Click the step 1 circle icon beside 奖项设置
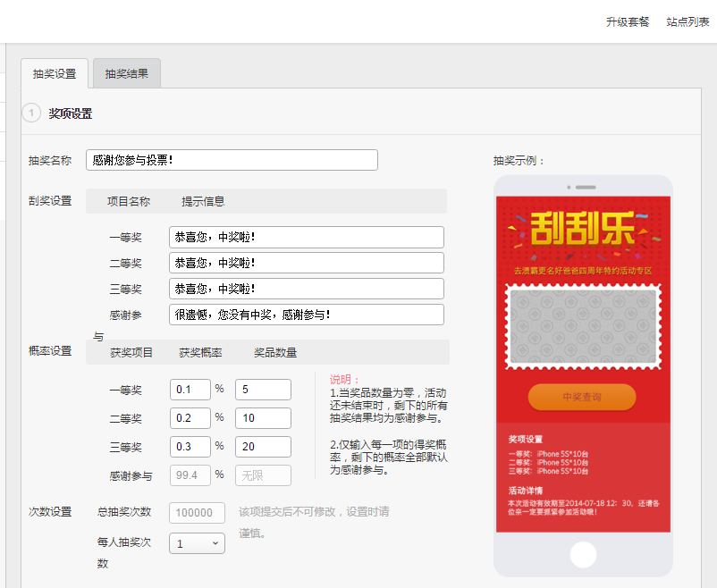Viewport: 717px width, 588px height. pos(32,113)
